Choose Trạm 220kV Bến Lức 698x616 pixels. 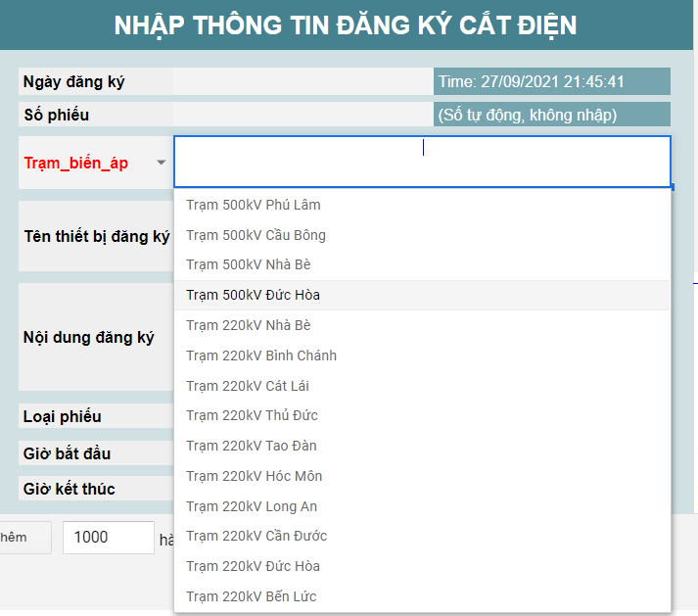(x=252, y=596)
